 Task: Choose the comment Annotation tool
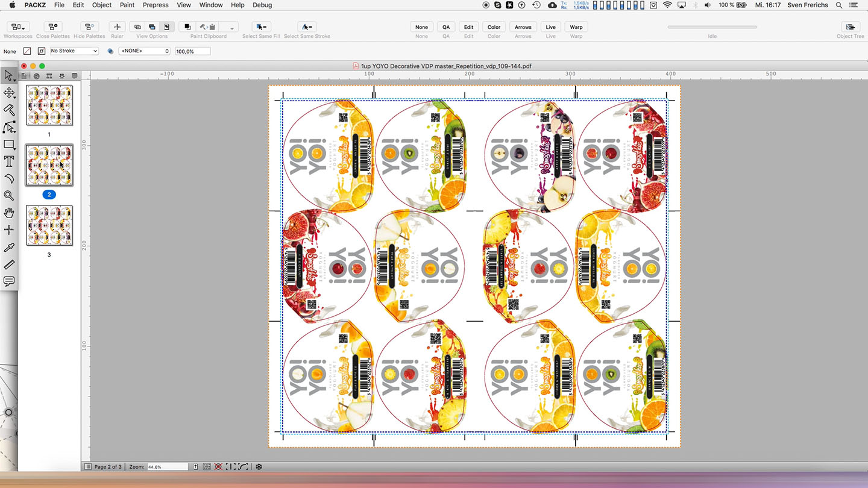(9, 281)
